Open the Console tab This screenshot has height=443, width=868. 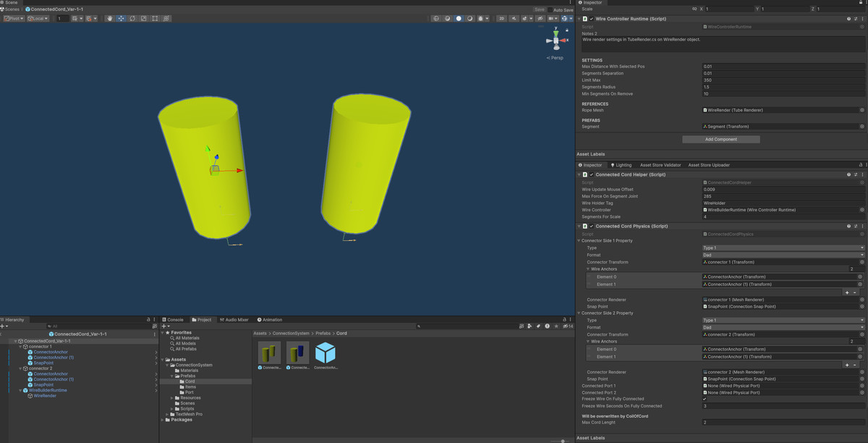tap(174, 319)
